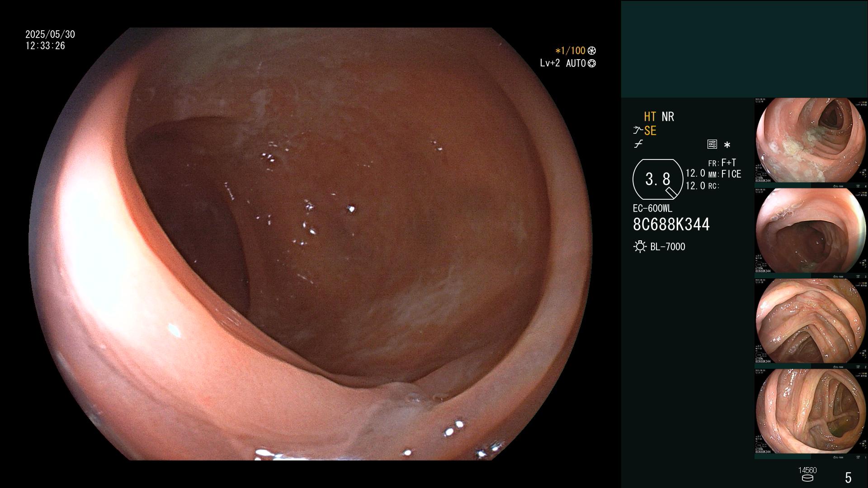This screenshot has width=868, height=488.
Task: Click the '*1/100' shutter value
Action: click(x=570, y=51)
